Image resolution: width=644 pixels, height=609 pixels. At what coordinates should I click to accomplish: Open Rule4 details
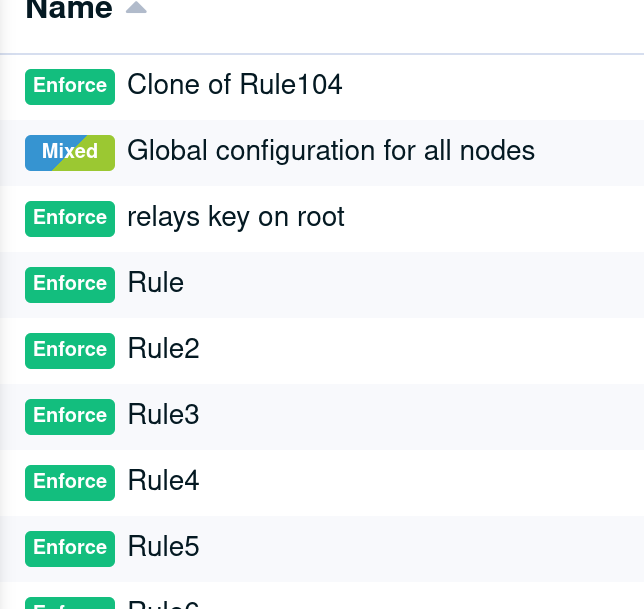[163, 480]
